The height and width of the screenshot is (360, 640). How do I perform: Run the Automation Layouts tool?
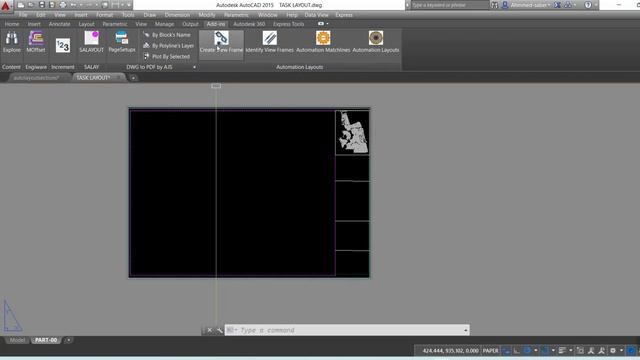[376, 42]
